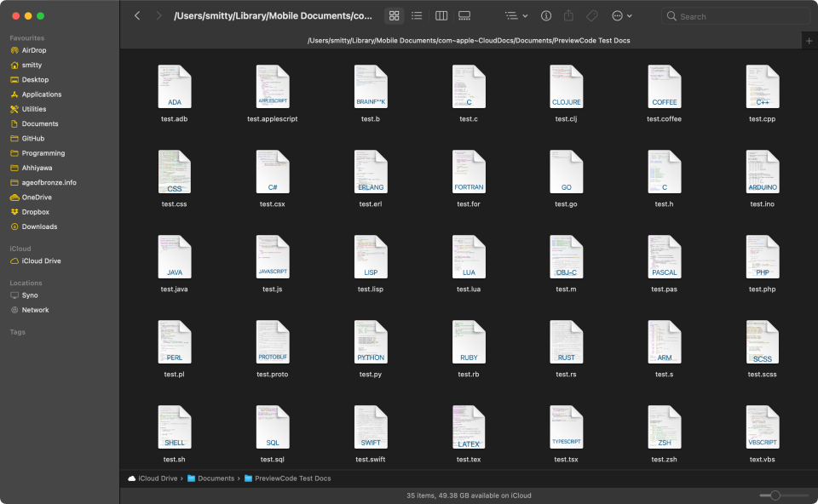Click in the Search field

737,16
